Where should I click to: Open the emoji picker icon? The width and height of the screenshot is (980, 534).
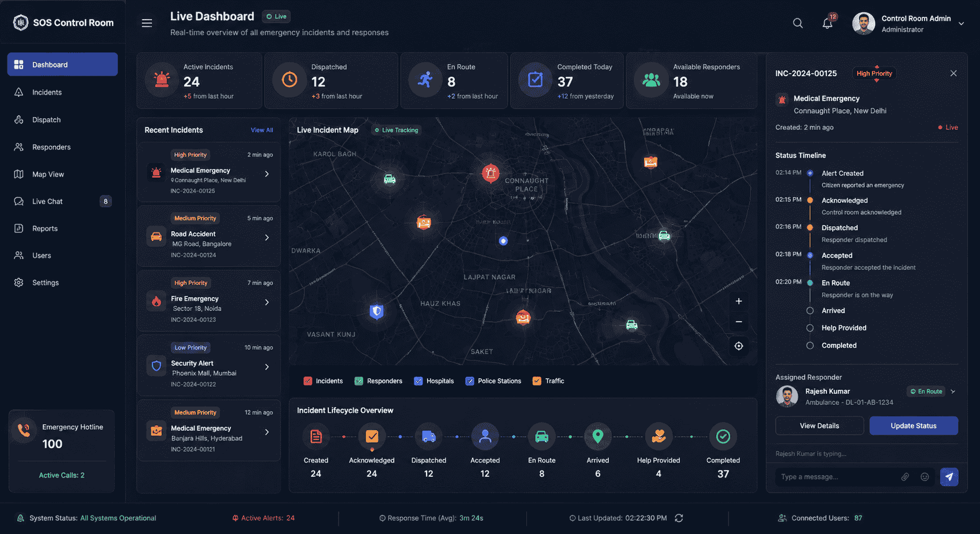coord(925,477)
